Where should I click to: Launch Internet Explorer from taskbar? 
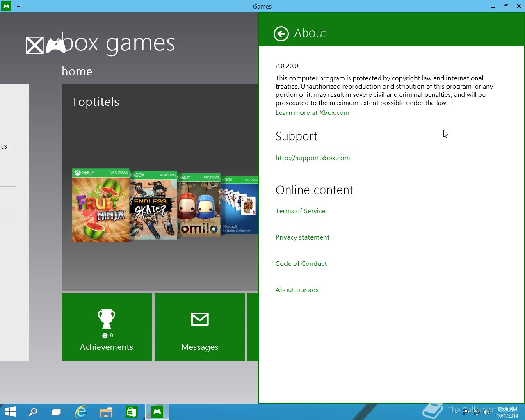[x=81, y=412]
